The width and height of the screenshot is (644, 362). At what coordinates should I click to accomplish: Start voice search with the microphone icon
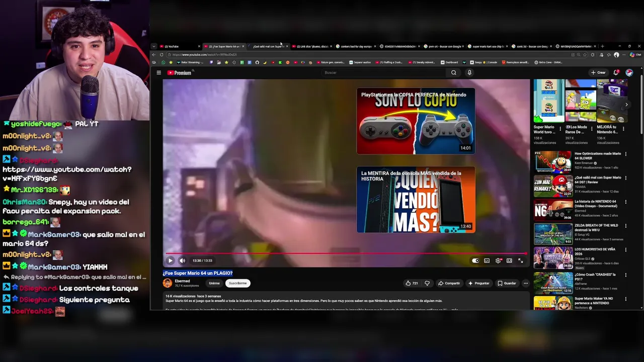pos(469,72)
